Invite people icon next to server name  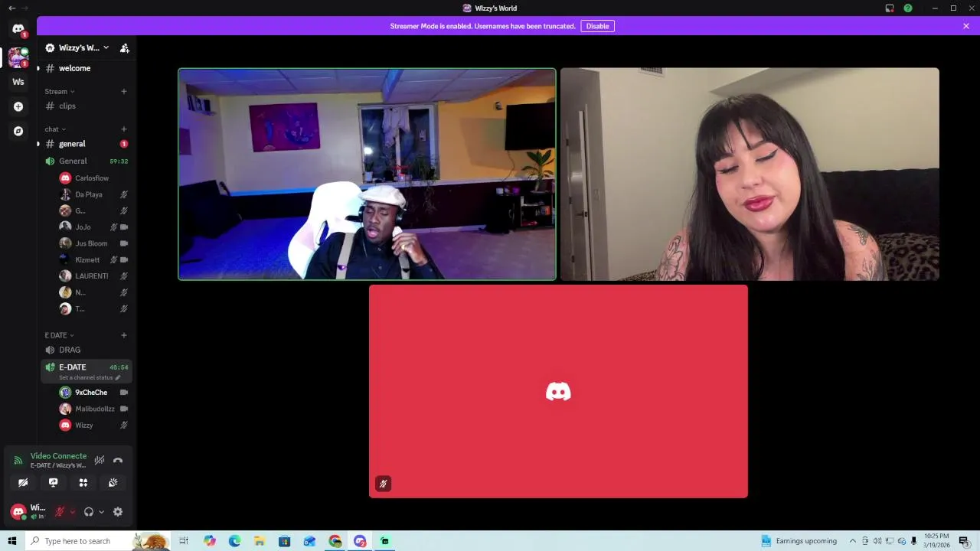click(x=124, y=47)
